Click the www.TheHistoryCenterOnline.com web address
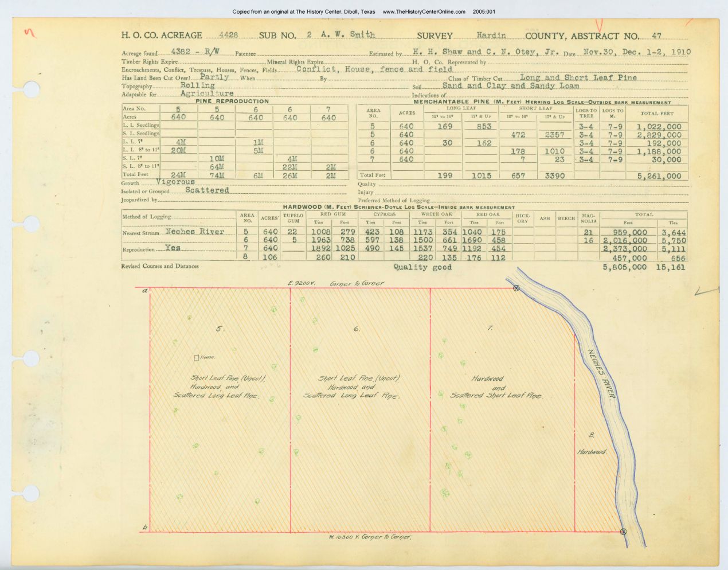 [x=425, y=11]
